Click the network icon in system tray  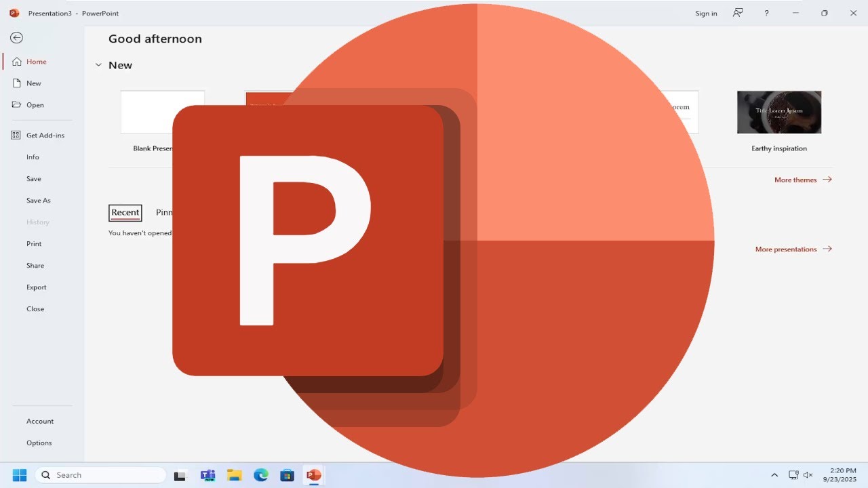tap(793, 475)
